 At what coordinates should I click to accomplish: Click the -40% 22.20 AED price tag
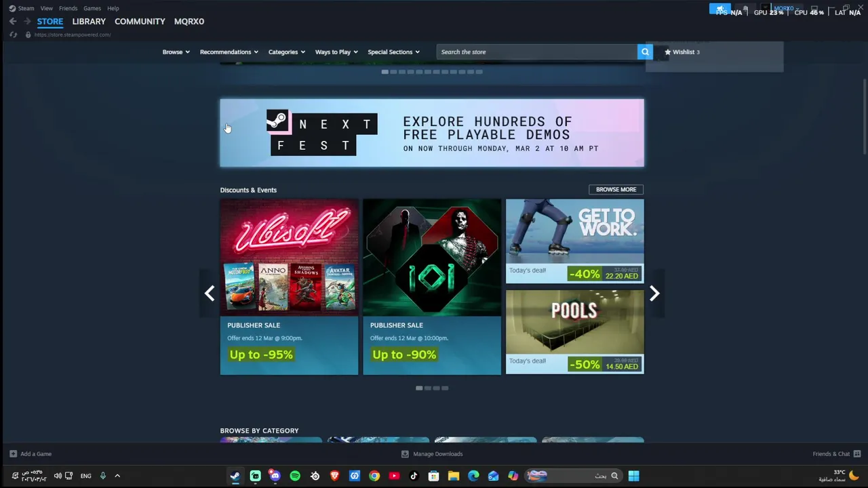click(x=604, y=274)
